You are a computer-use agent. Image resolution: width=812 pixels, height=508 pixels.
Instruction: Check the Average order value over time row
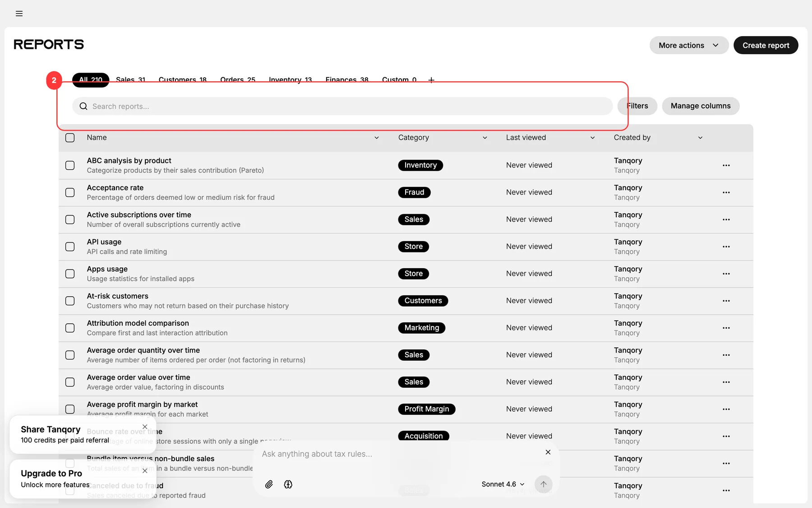click(70, 382)
